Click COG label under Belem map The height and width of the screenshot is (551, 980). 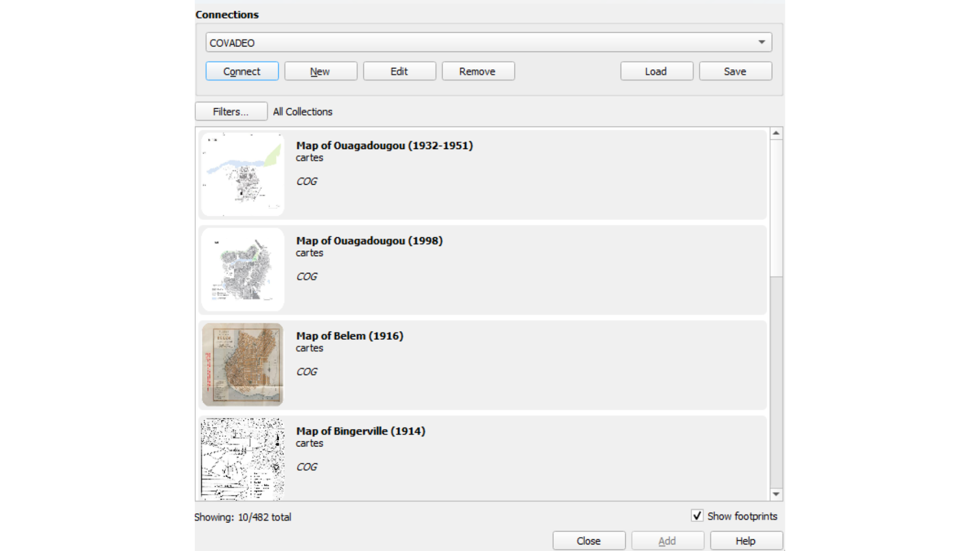coord(307,372)
